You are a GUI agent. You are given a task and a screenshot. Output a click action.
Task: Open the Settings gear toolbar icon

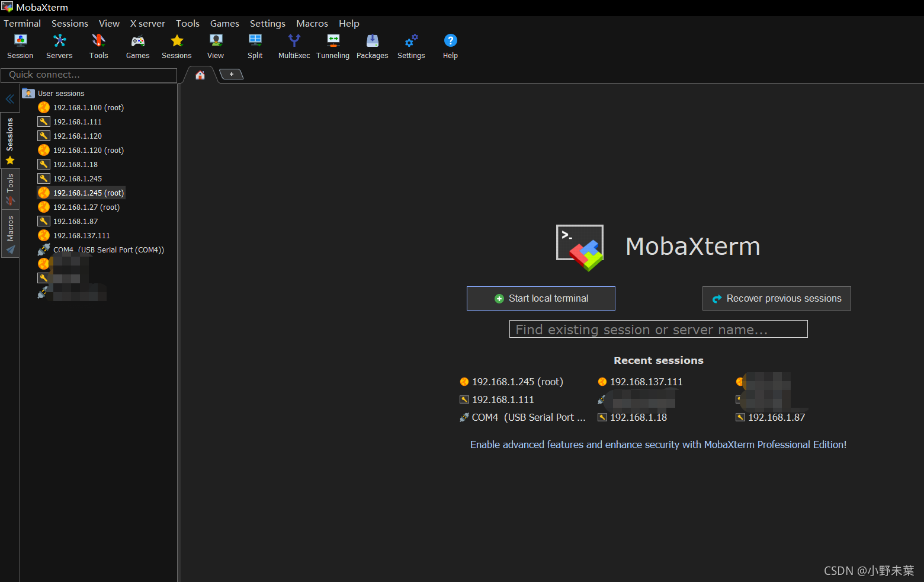(411, 46)
